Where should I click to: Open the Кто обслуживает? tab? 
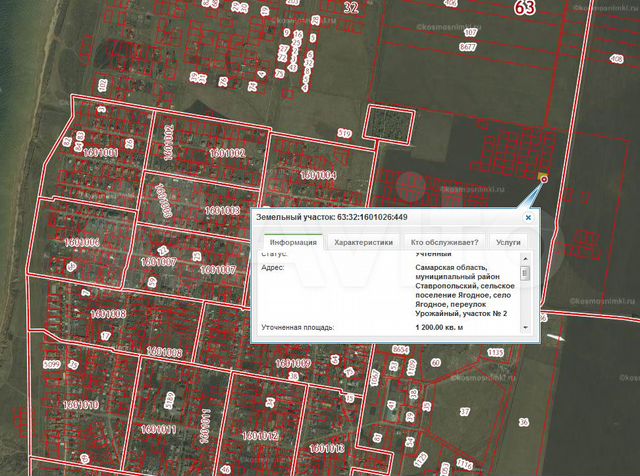[444, 242]
